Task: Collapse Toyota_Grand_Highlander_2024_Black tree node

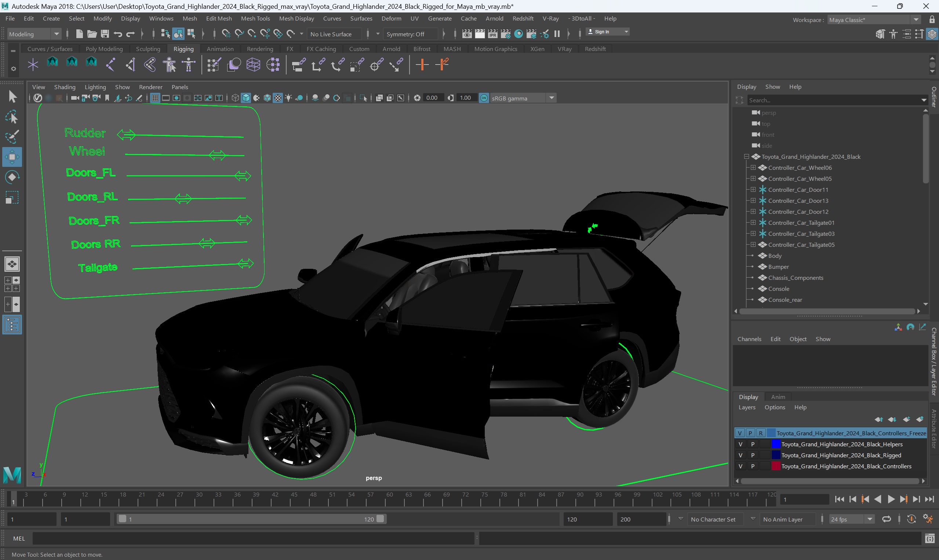Action: 746,156
